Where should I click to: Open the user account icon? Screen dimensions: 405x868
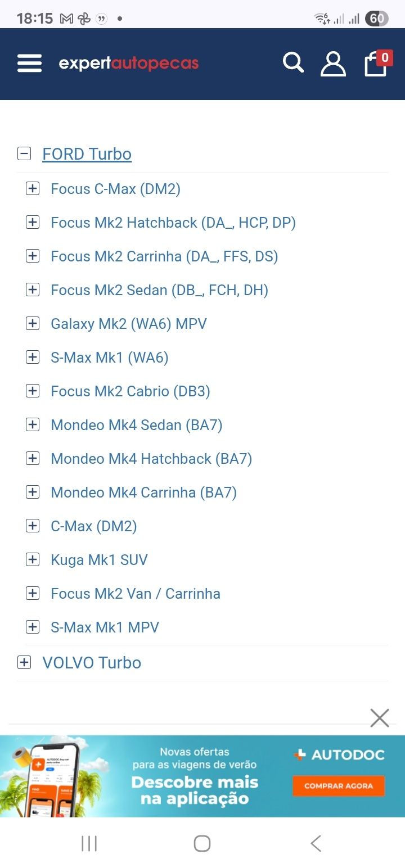coord(333,64)
